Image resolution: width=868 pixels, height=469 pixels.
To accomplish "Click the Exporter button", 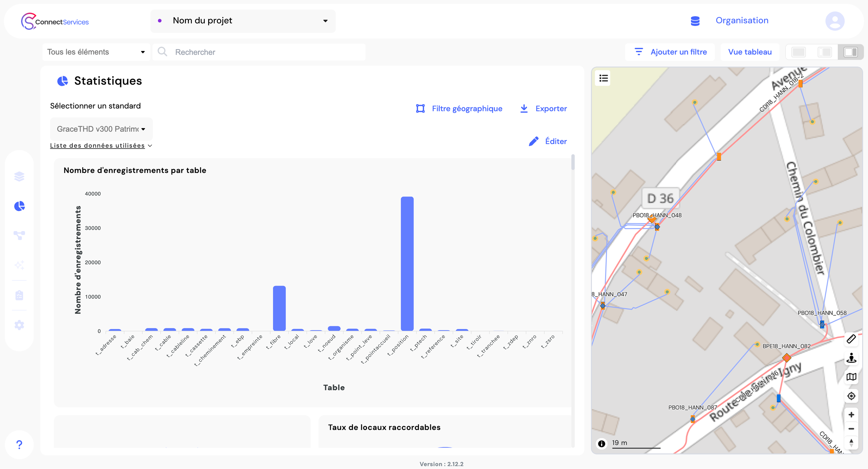I will 544,108.
